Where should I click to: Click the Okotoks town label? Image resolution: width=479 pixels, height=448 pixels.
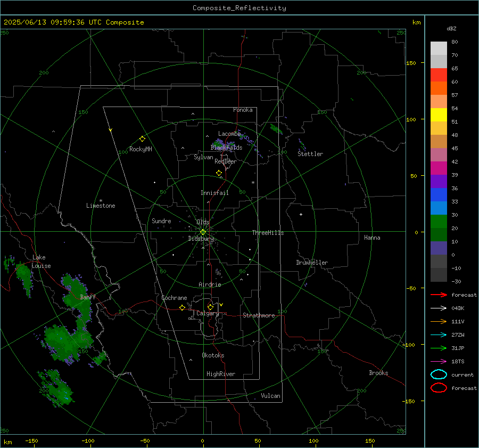213,355
